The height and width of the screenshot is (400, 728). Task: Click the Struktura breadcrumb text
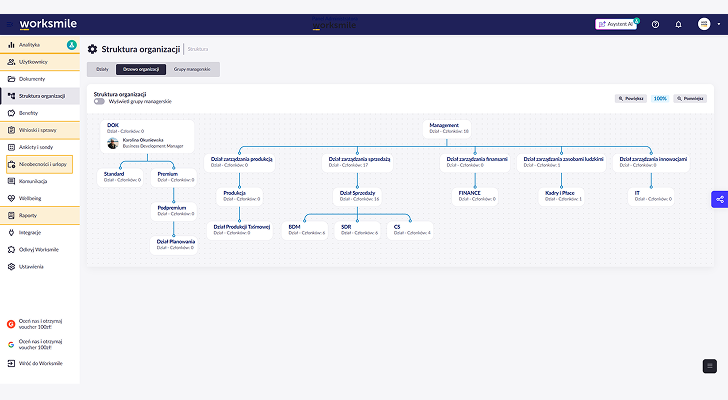pyautogui.click(x=198, y=49)
